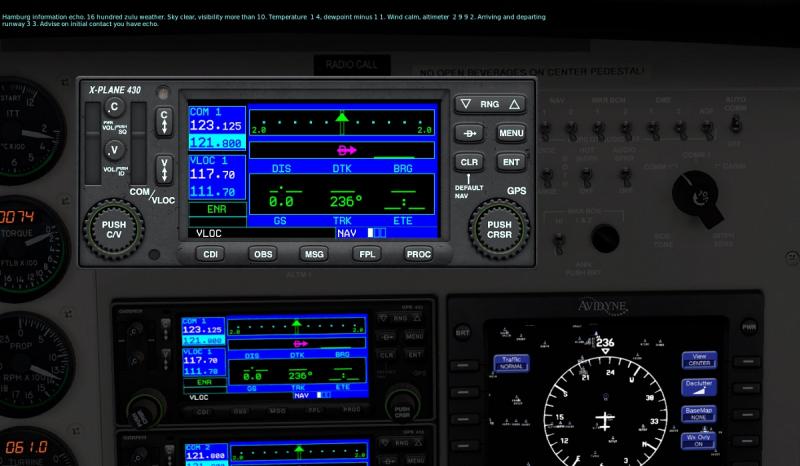Flip the NAV 1 audio toggle switch
This screenshot has height=466, width=800.
[x=545, y=130]
